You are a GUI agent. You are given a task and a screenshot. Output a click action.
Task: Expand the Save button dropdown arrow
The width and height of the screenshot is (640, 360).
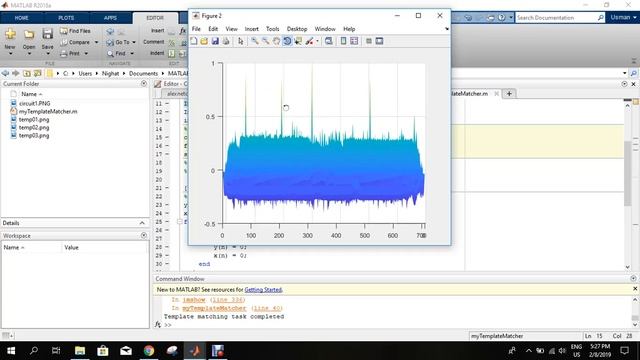[47, 53]
